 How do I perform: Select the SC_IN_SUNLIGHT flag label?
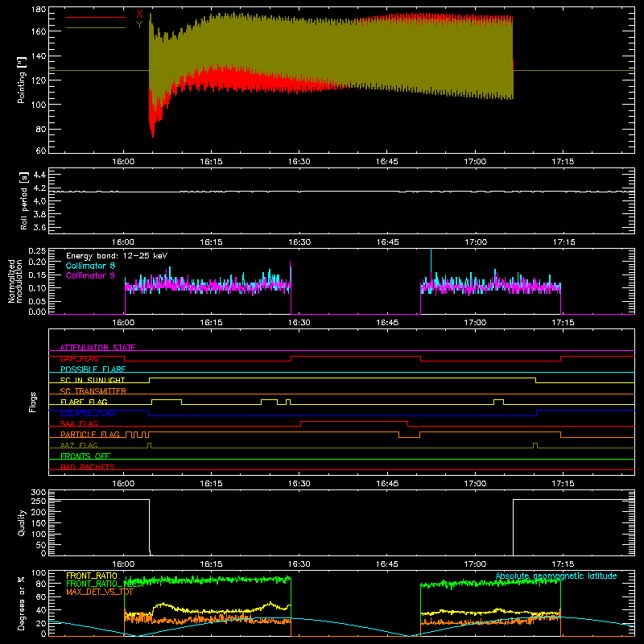point(93,380)
